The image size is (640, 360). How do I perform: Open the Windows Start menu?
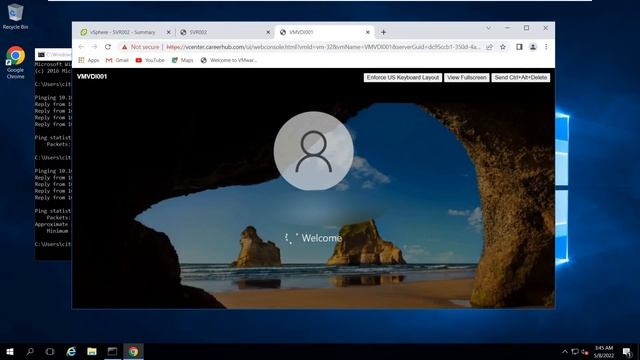10,351
